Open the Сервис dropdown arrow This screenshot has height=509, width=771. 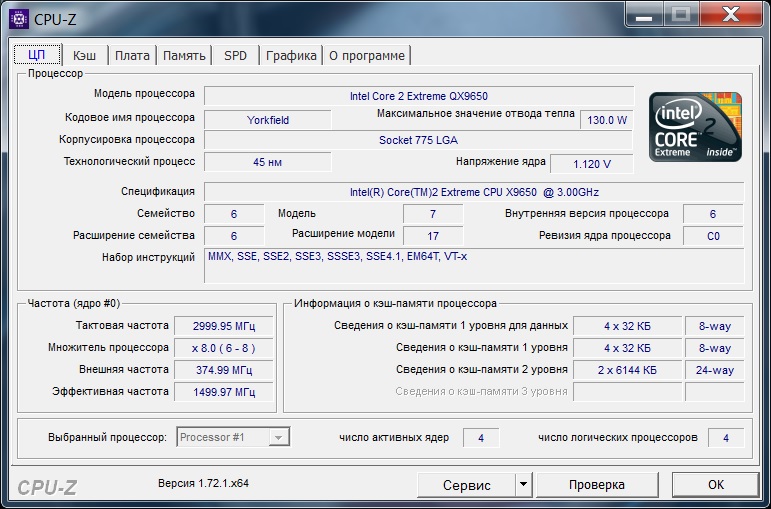[524, 485]
